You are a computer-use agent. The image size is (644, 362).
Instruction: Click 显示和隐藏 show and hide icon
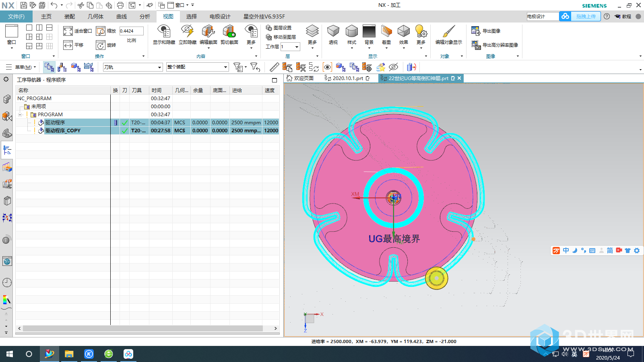tap(164, 31)
